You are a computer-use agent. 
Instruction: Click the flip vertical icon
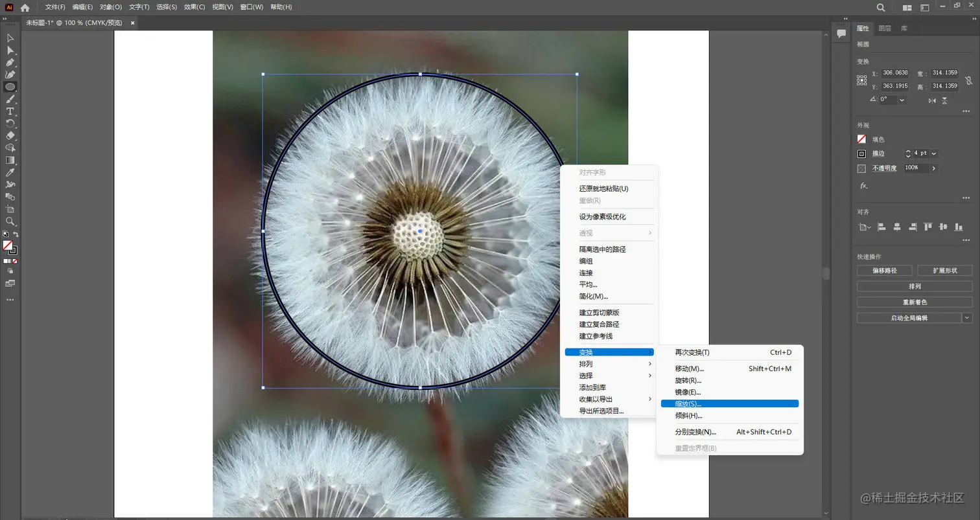pos(944,100)
